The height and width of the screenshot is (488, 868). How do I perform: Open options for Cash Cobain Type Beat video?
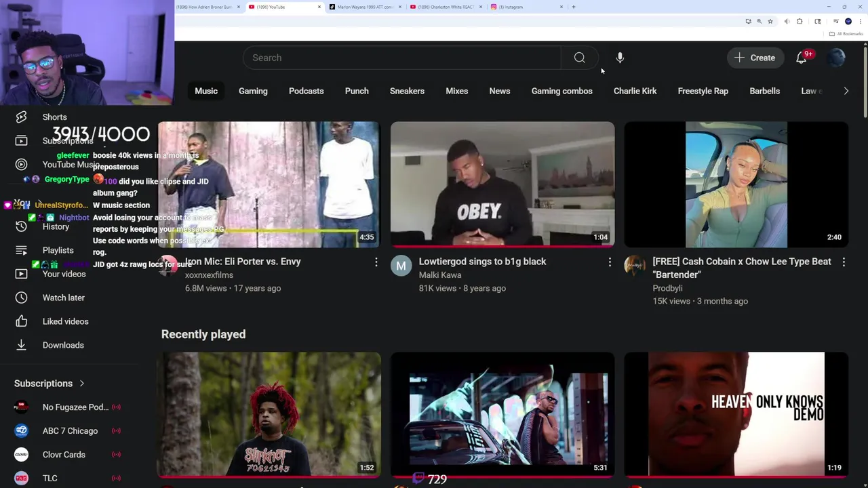(x=844, y=262)
